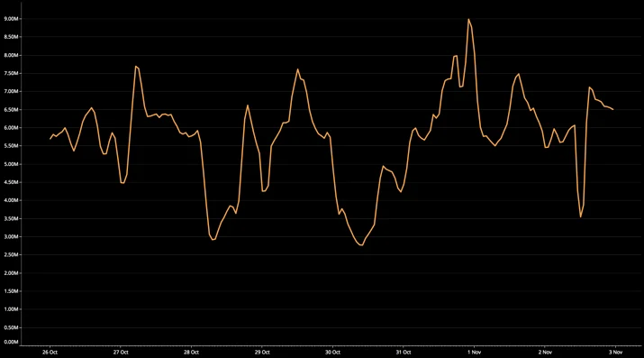Click the 1.00M y-axis label

click(x=11, y=309)
